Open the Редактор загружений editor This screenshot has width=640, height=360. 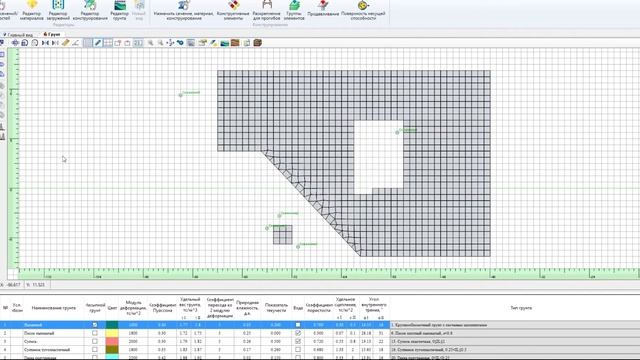click(58, 10)
